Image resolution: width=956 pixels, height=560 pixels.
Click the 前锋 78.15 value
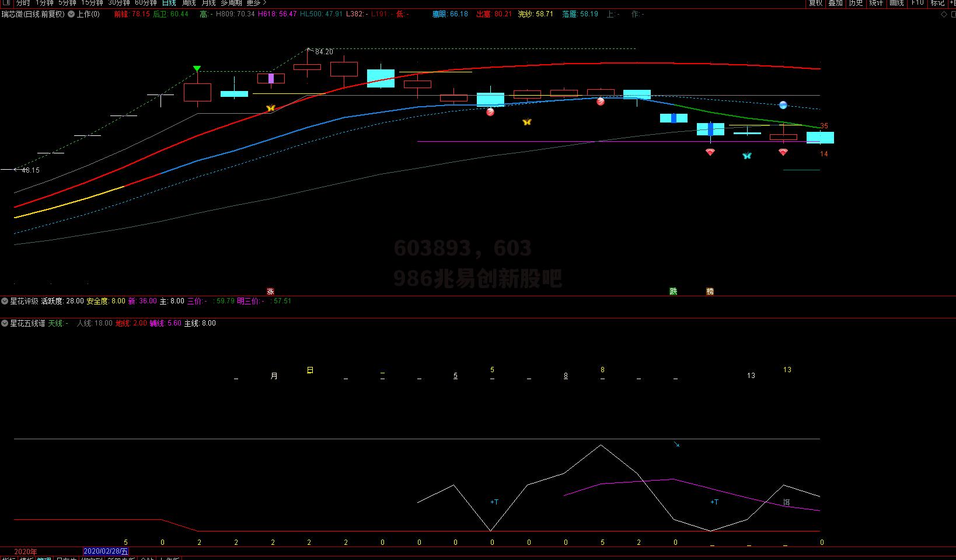pyautogui.click(x=132, y=14)
